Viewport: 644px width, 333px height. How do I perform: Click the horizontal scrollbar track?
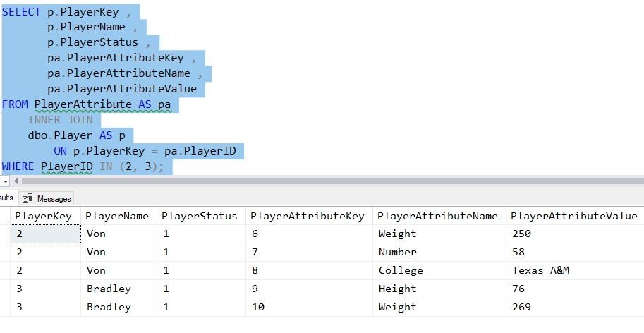tap(333, 181)
